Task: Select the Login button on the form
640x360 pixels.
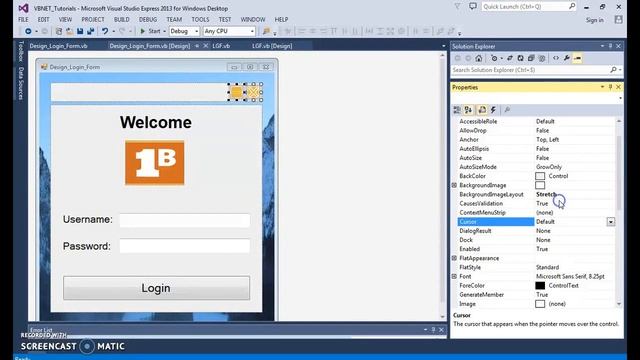Action: pos(156,288)
